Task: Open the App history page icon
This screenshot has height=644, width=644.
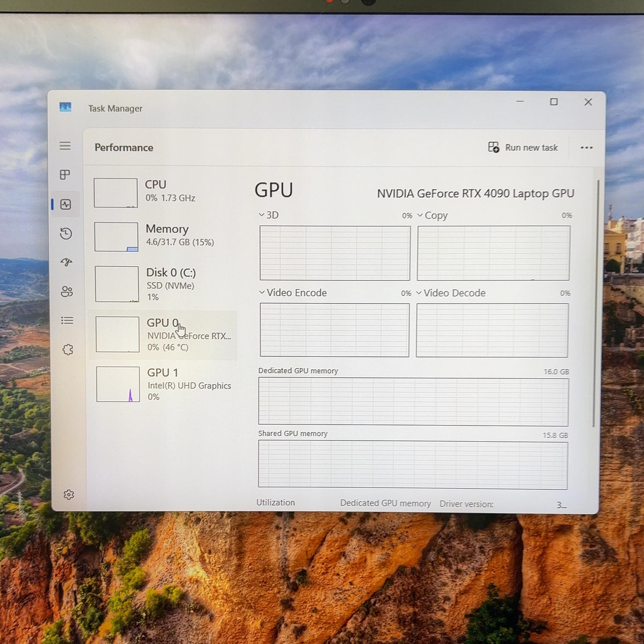Action: (x=66, y=233)
